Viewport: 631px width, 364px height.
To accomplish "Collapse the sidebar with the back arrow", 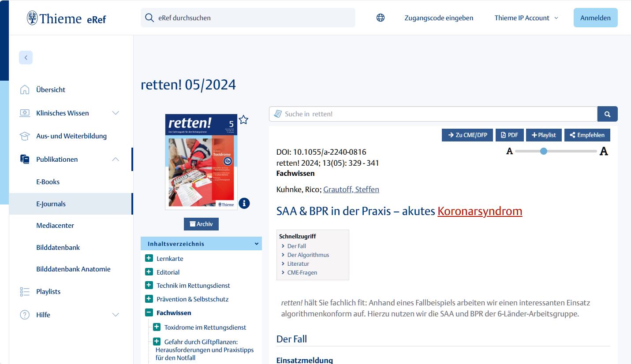I will [x=26, y=57].
